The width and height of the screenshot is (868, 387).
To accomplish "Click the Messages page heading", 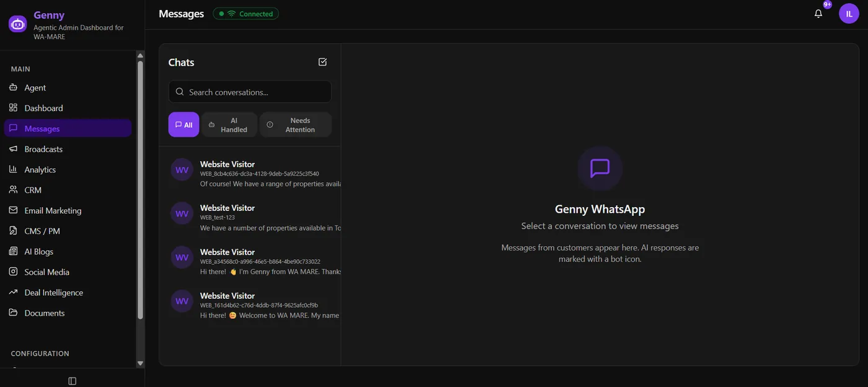I will click(181, 14).
